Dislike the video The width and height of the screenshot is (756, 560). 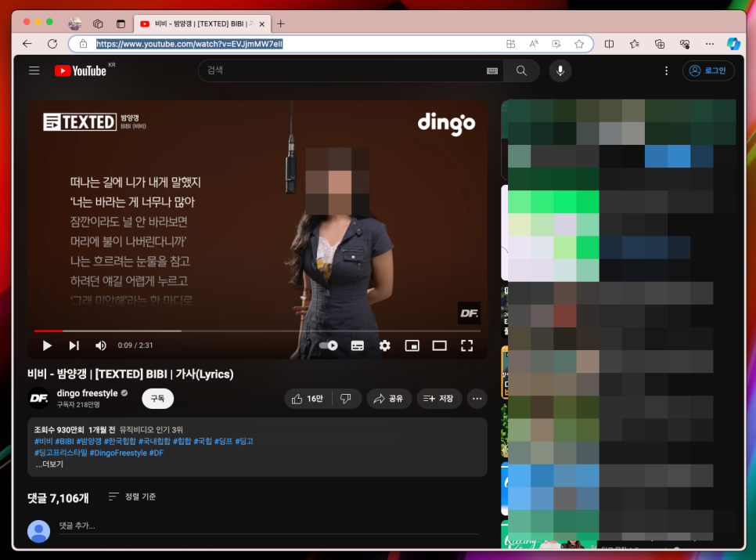(346, 399)
